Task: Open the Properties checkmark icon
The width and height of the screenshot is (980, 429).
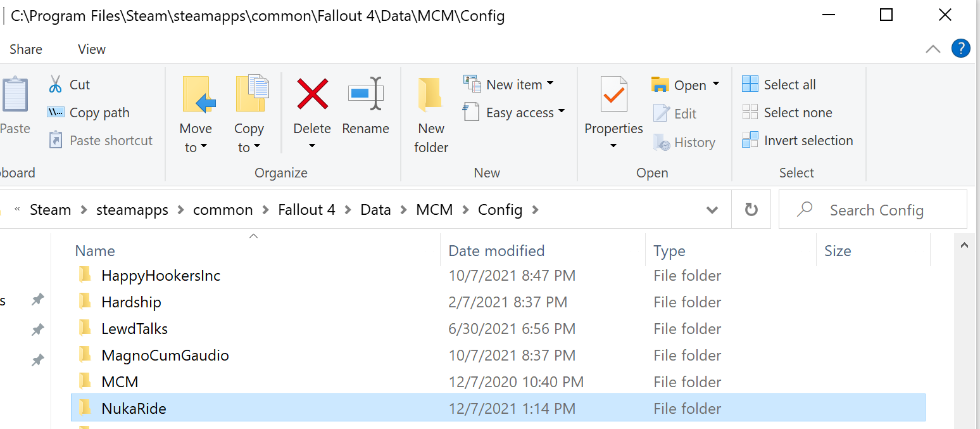Action: [613, 95]
